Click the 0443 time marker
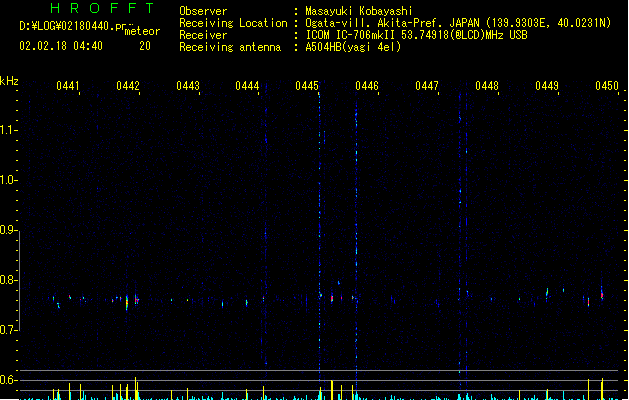This screenshot has height=400, width=629. tap(188, 86)
